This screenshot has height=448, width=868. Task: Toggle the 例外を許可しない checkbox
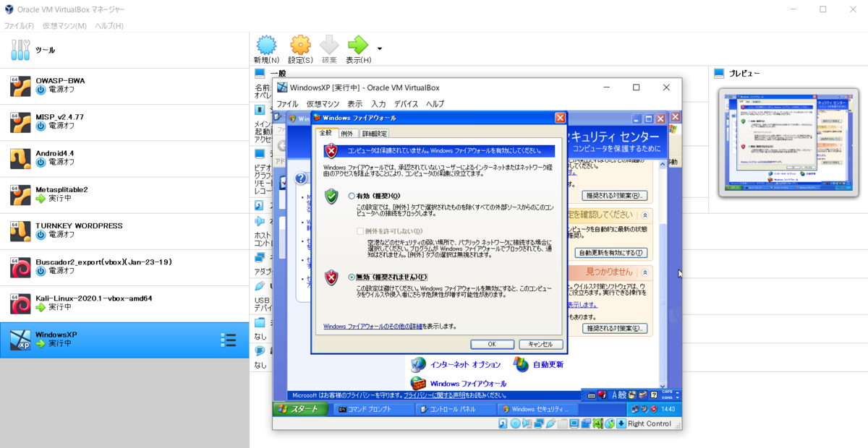pos(360,231)
